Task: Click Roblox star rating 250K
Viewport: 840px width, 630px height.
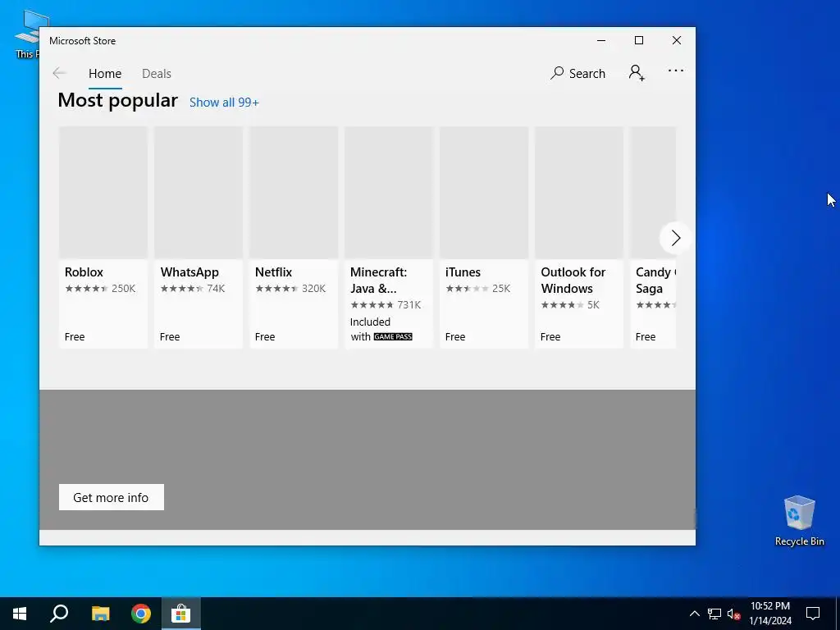Action: coord(100,289)
